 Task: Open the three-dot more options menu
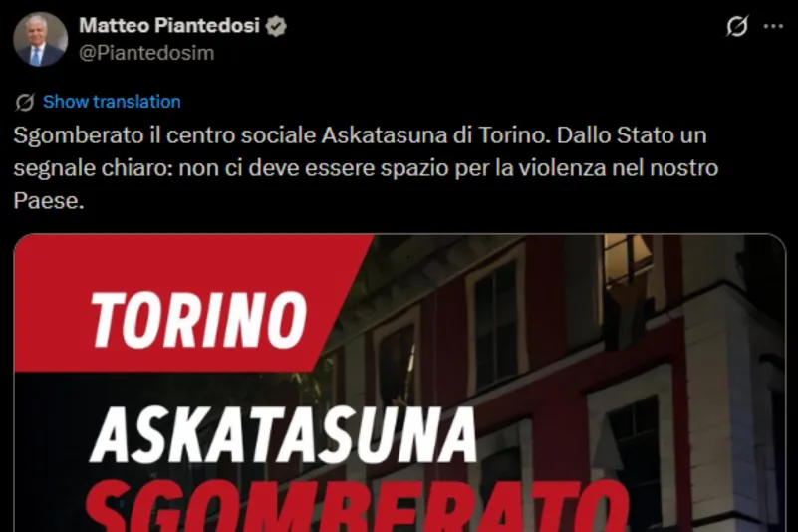pyautogui.click(x=773, y=27)
